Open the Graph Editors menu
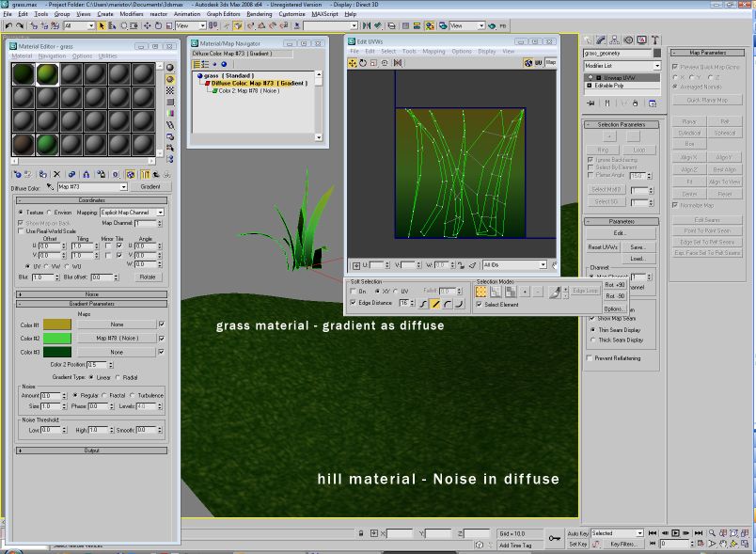756x554 pixels. click(x=223, y=14)
